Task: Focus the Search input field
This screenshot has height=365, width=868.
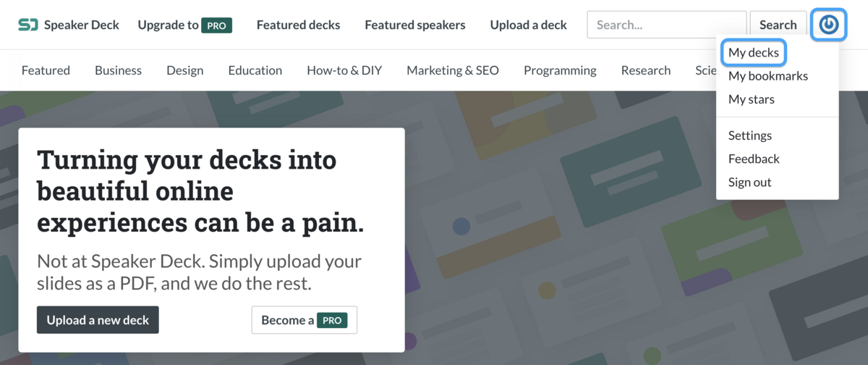Action: click(666, 25)
